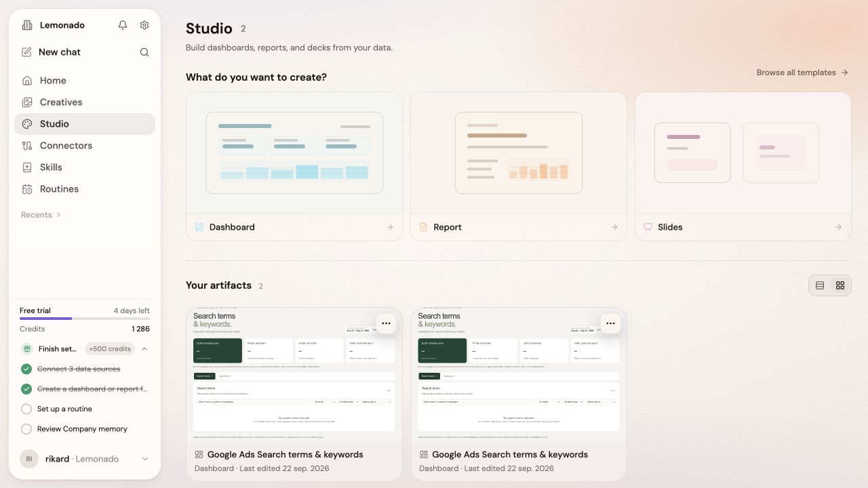
Task: Click the '4 days left' text
Action: tap(132, 310)
